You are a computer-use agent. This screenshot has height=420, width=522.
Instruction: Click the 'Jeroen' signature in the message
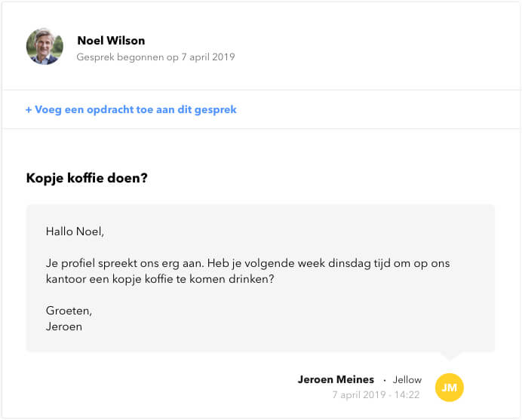point(64,326)
